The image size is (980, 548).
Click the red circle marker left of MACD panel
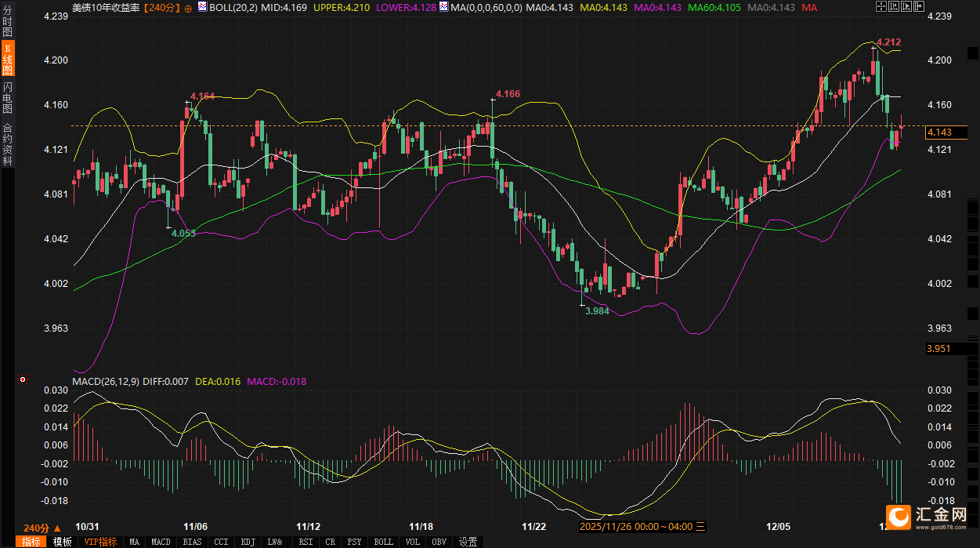click(23, 380)
